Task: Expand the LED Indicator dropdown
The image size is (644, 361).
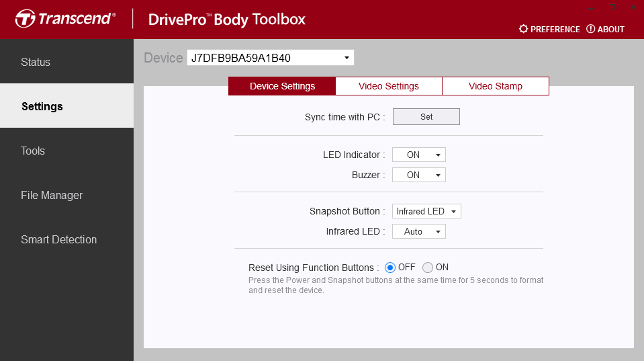Action: (x=419, y=155)
